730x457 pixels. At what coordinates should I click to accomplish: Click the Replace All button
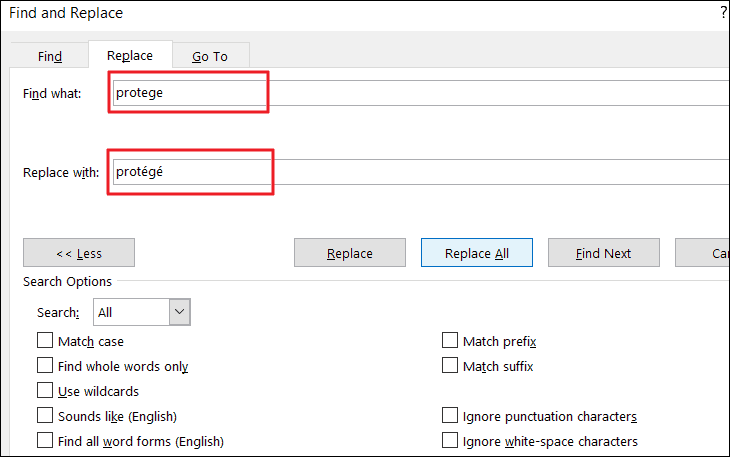[x=477, y=253]
